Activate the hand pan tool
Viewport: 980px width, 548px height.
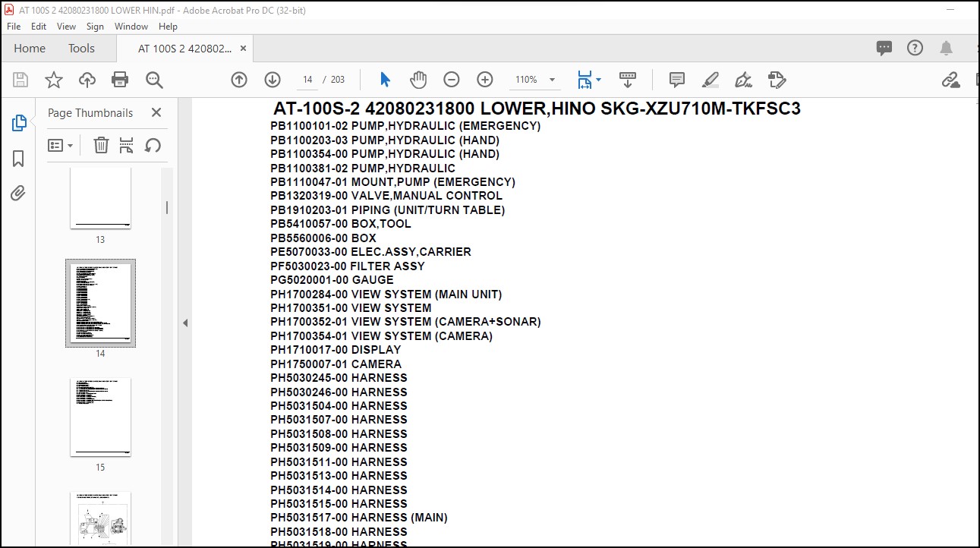pyautogui.click(x=418, y=80)
